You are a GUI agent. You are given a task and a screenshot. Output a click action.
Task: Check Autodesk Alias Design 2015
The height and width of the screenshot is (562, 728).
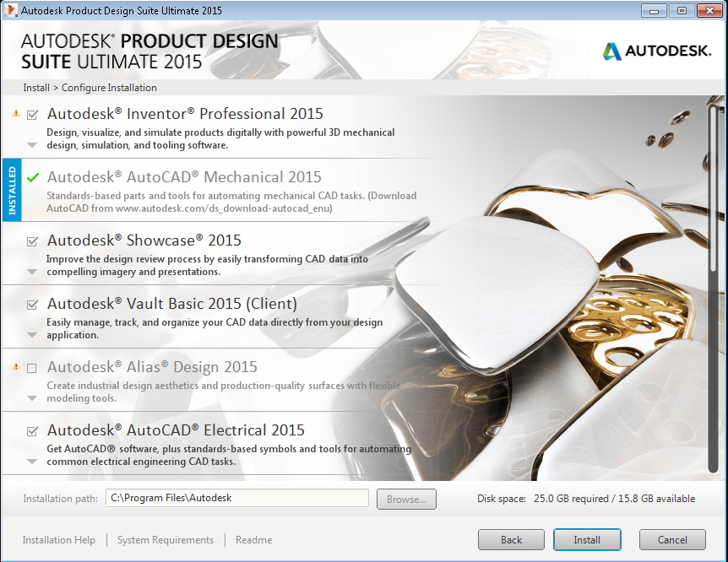coord(32,368)
